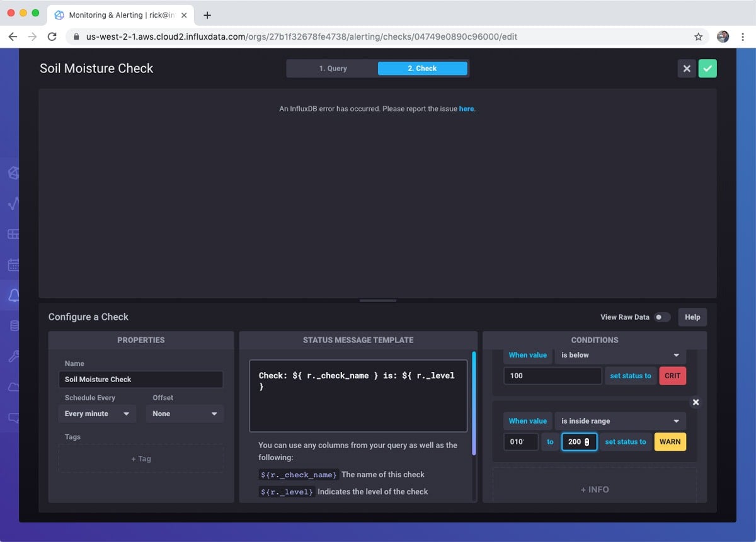Switch to the '1. Query' tab
Image resolution: width=756 pixels, height=542 pixels.
(x=332, y=68)
